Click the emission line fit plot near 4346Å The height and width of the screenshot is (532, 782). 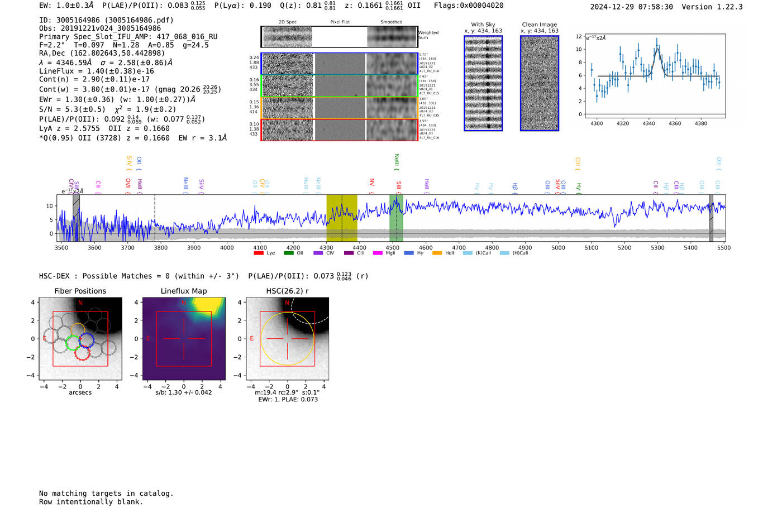point(655,76)
